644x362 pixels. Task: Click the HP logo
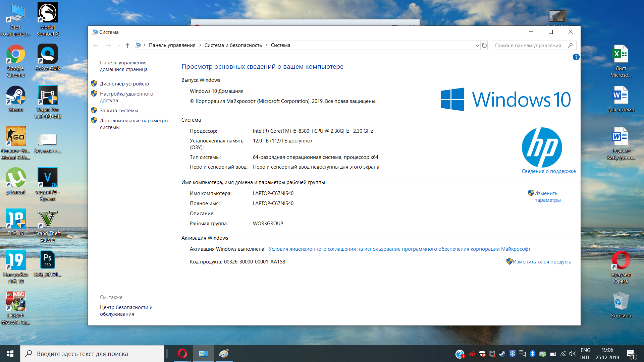[542, 147]
